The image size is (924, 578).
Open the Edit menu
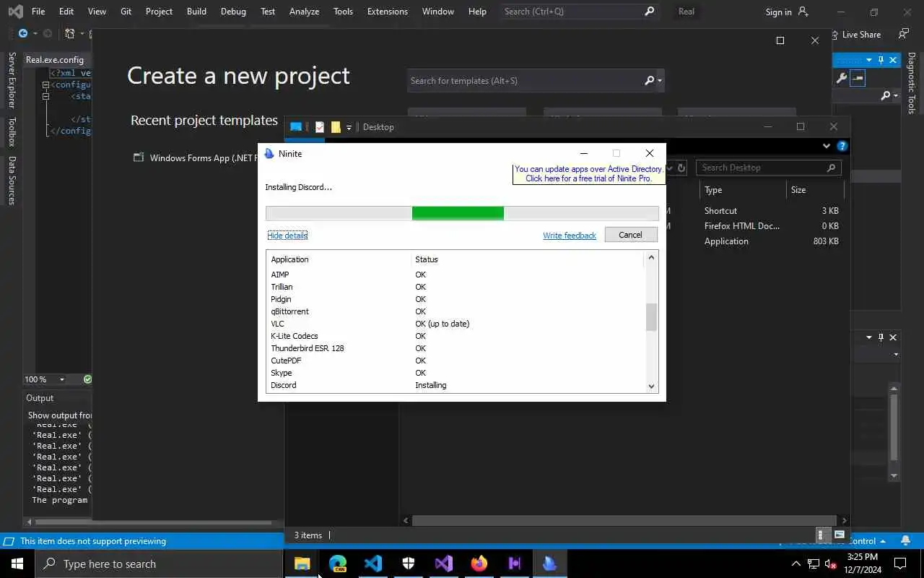66,12
